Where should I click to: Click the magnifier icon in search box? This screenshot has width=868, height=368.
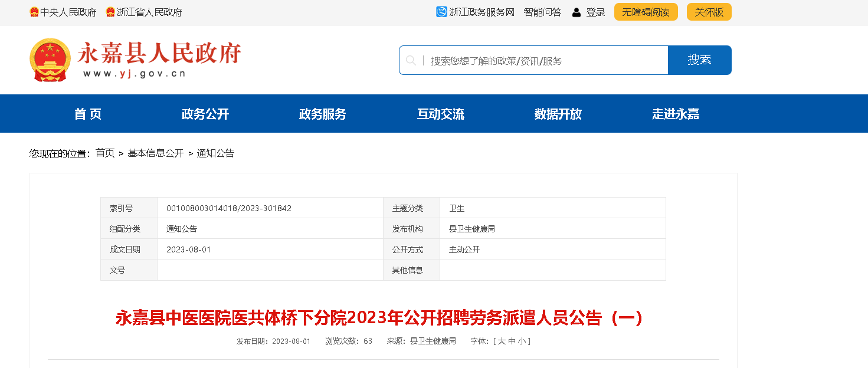(411, 60)
